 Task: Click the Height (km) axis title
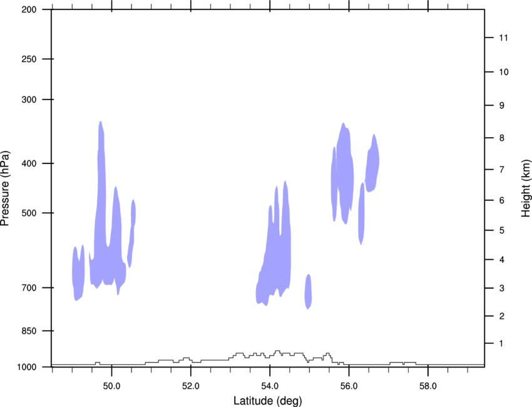tap(526, 188)
